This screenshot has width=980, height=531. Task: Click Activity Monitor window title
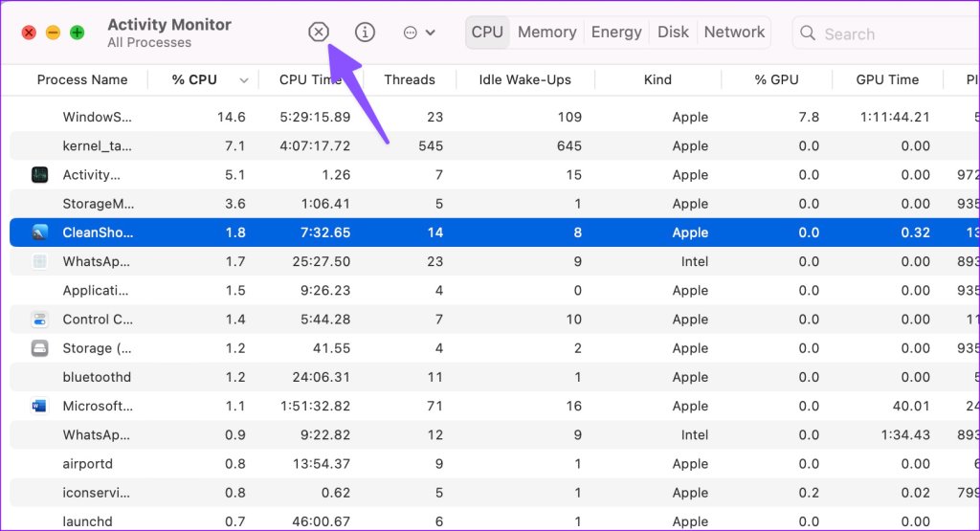click(x=169, y=24)
